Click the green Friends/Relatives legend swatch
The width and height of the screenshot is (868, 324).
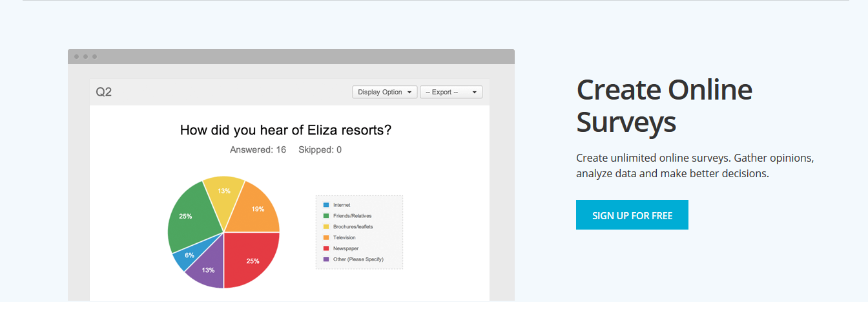(326, 216)
